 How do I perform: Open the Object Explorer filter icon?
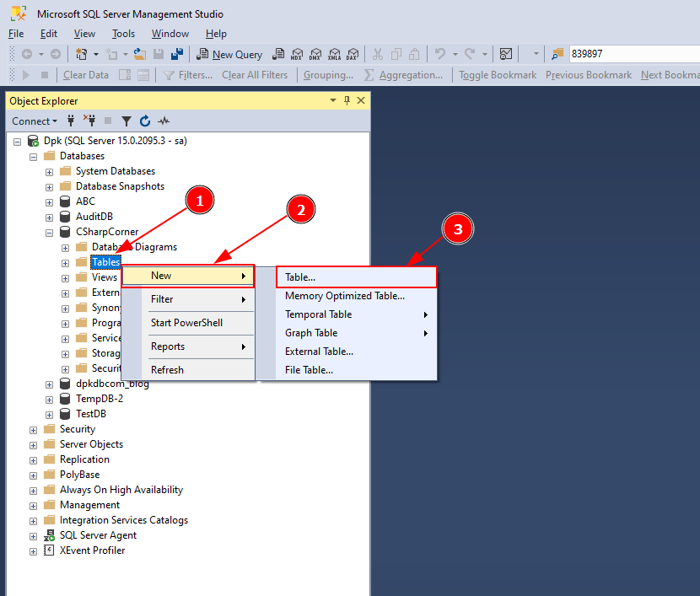(126, 121)
